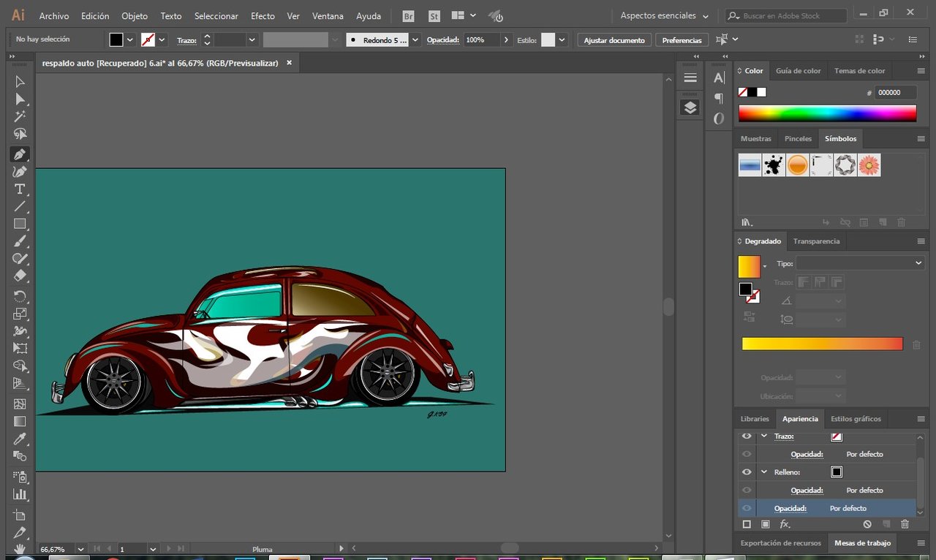The height and width of the screenshot is (560, 936).
Task: Toggle visibility of Opacidad under Relleno
Action: 747,490
